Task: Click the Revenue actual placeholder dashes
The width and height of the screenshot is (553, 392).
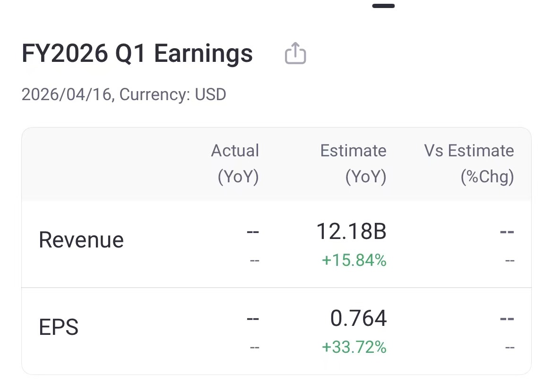Action: (252, 231)
